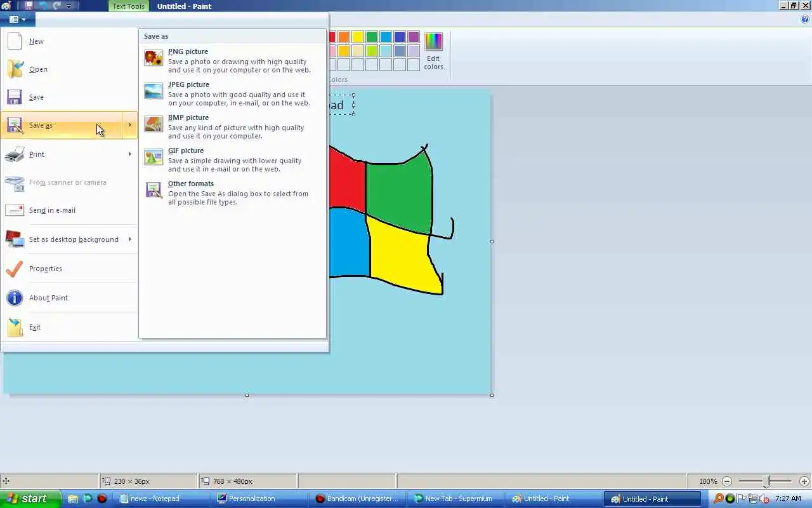Click the Send in e-mail envelope icon
This screenshot has width=812, height=508.
[x=15, y=210]
